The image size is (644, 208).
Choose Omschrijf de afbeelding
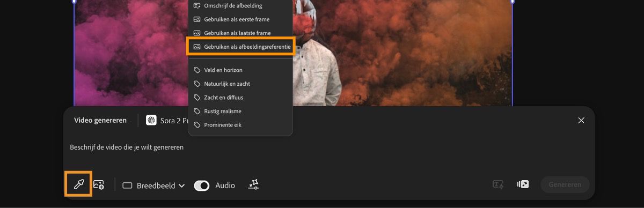tap(240, 5)
